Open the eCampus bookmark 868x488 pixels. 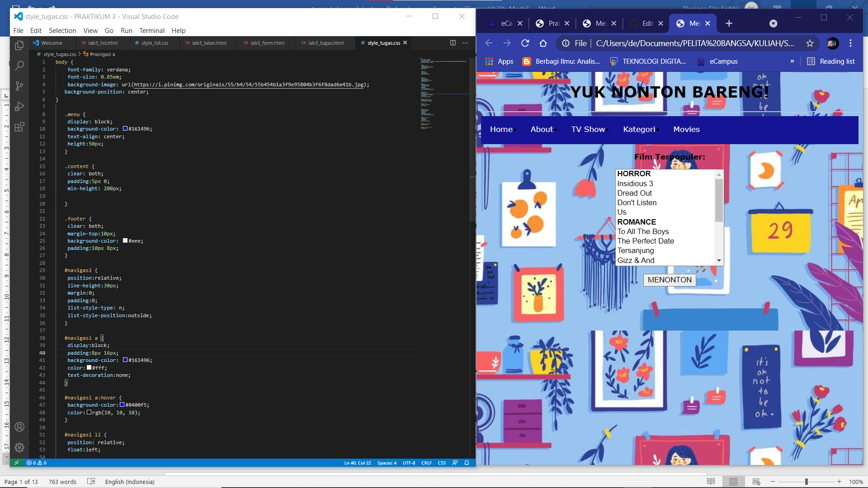pos(717,61)
